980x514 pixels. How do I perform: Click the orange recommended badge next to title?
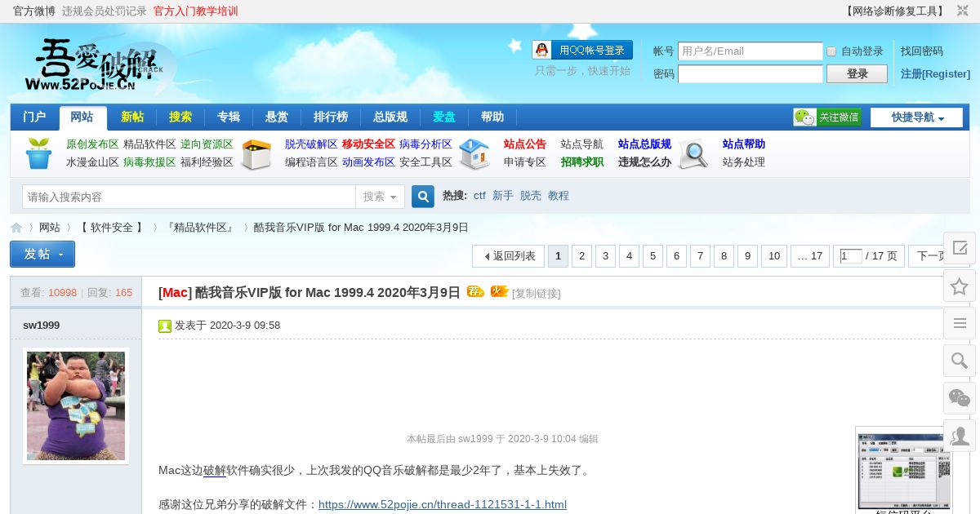pyautogui.click(x=475, y=291)
